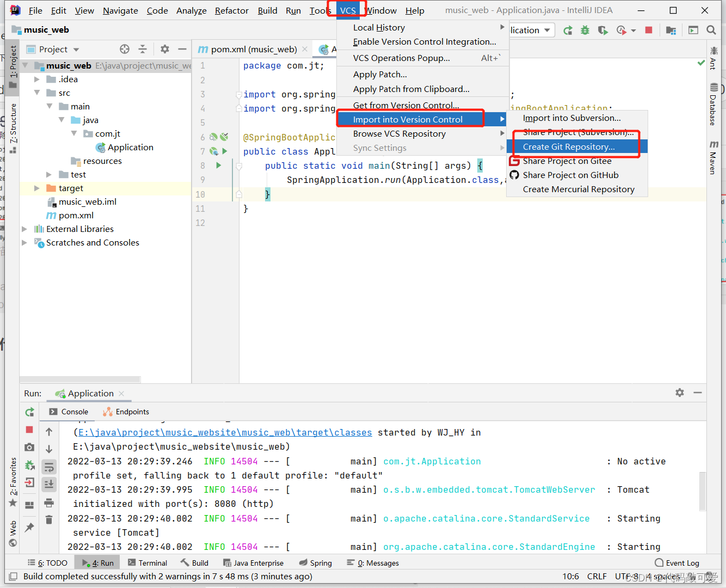Screen dimensions: 726x588
Task: Collapse the src folder
Action: (x=37, y=93)
